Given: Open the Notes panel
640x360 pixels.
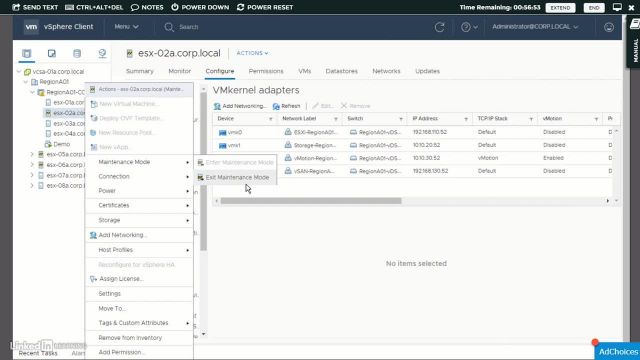Looking at the screenshot, I should tap(147, 7).
